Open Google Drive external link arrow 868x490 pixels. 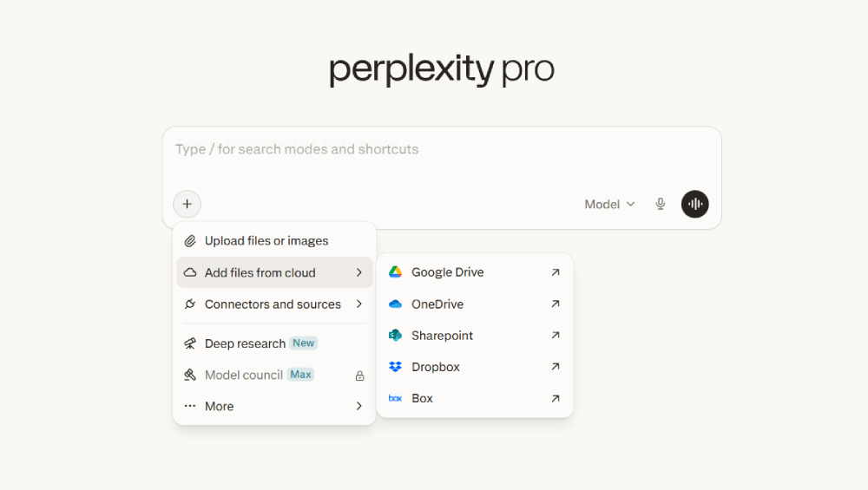[556, 272]
